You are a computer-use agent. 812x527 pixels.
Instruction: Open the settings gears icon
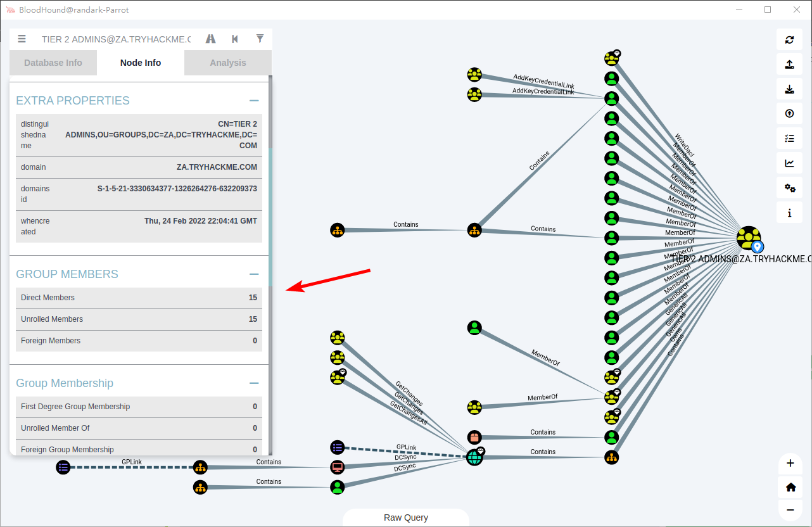[x=789, y=187]
